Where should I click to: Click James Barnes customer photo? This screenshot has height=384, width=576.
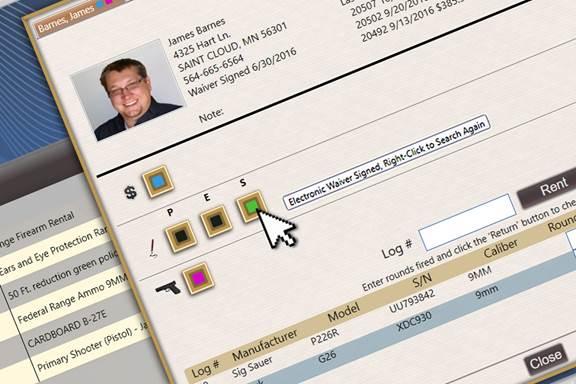[x=128, y=91]
